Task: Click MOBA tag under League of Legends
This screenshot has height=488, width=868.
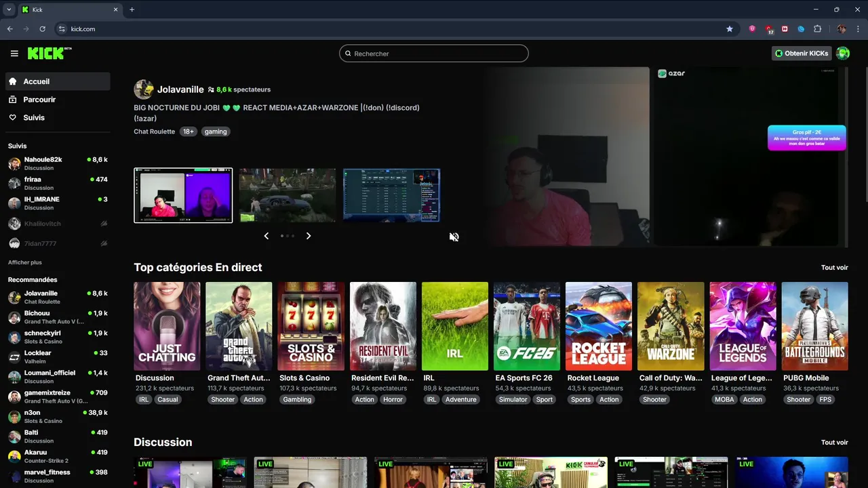Action: tap(724, 399)
